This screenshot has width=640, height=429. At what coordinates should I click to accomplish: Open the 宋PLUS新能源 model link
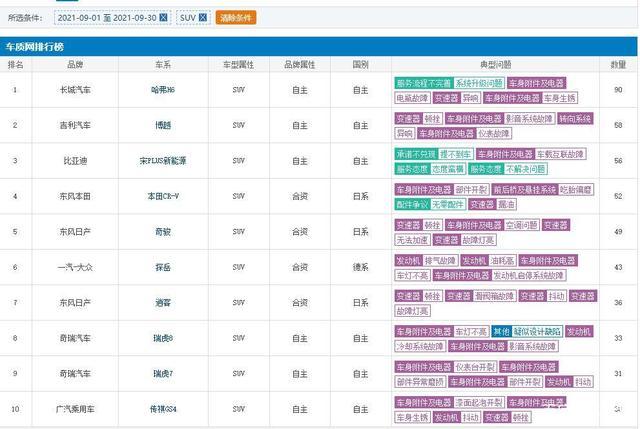click(163, 161)
